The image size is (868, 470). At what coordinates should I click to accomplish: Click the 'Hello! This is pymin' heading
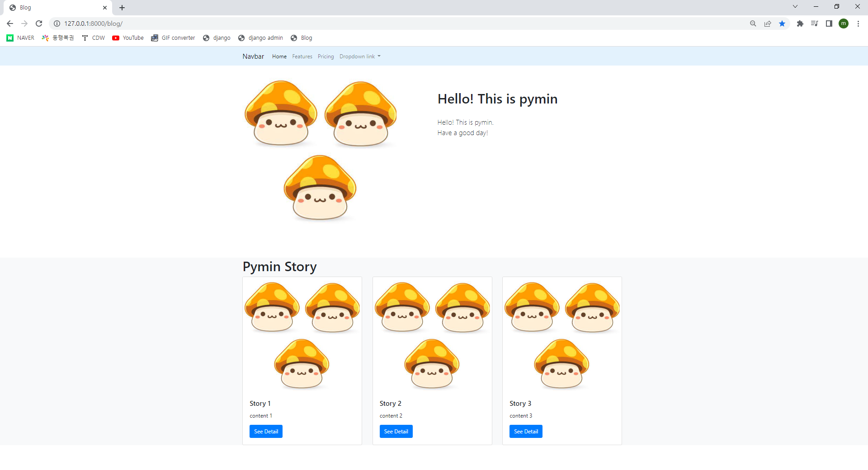tap(497, 99)
